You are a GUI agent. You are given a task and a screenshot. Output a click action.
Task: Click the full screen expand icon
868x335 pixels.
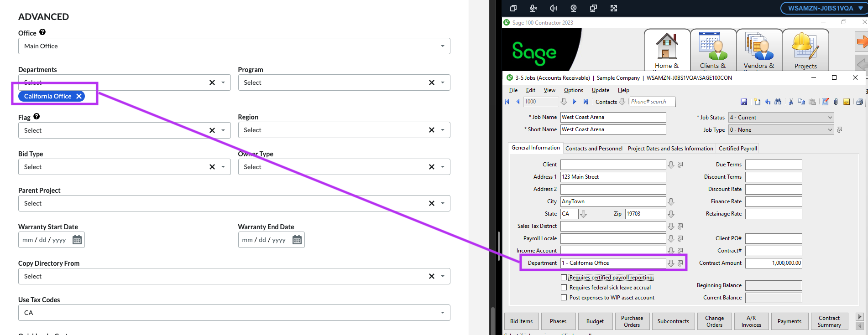[614, 8]
